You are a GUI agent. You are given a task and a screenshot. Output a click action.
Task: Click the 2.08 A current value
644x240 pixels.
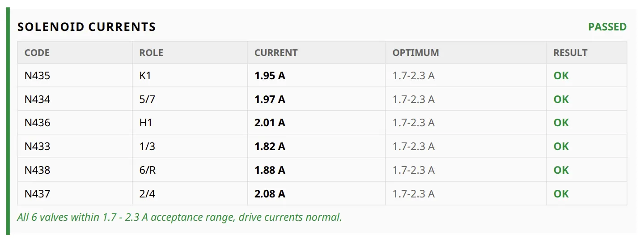click(270, 194)
